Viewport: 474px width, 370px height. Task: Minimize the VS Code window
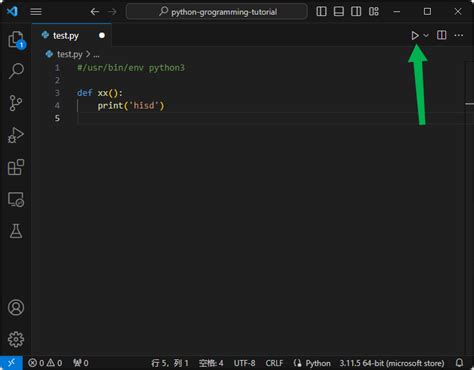(396, 12)
